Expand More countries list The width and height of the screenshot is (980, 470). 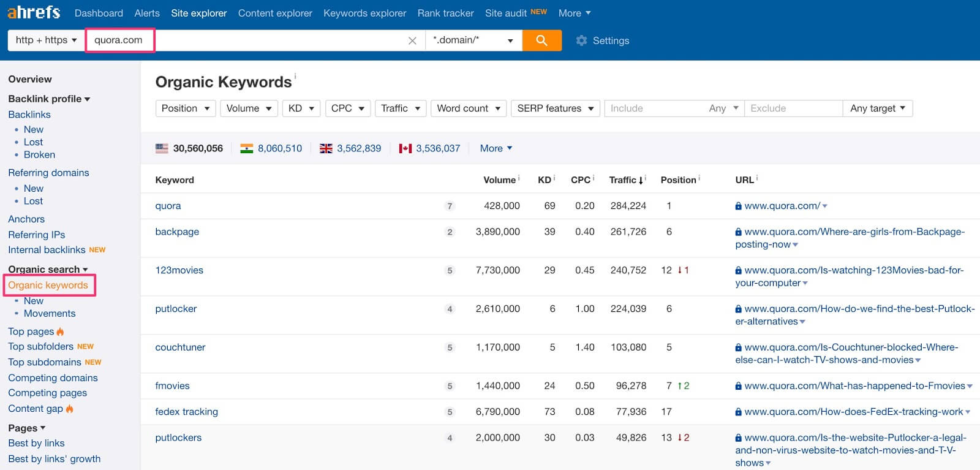click(x=496, y=148)
